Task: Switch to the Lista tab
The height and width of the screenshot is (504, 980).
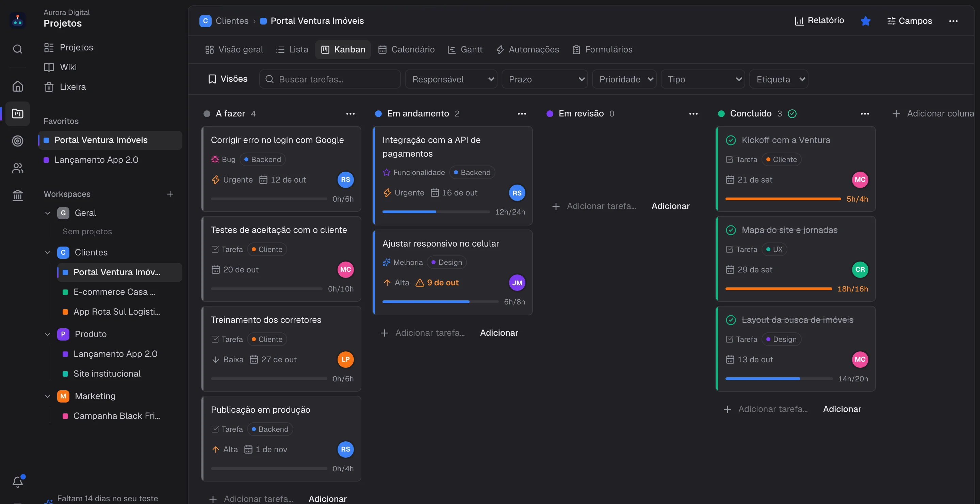Action: pyautogui.click(x=292, y=49)
